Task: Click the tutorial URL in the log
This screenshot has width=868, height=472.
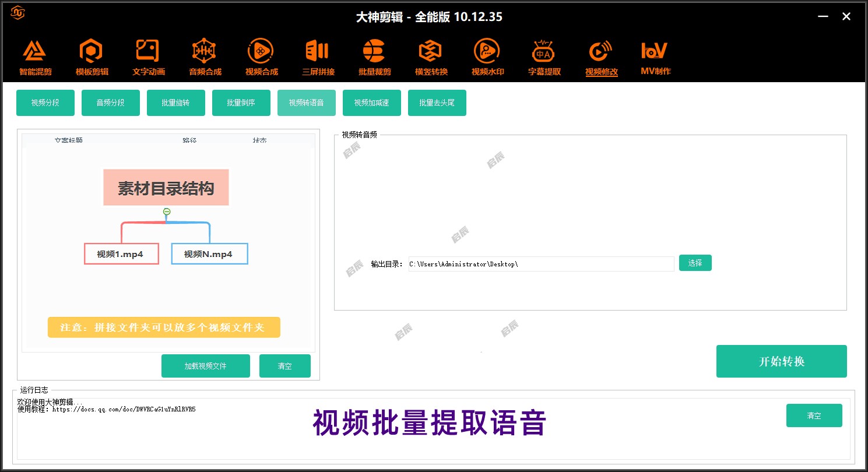Action: pos(124,409)
